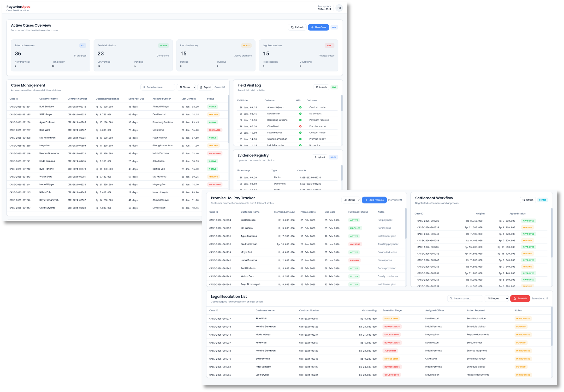Click the red GPS indicator for Citra Dewi
Image resolution: width=564 pixels, height=392 pixels.
[300, 126]
